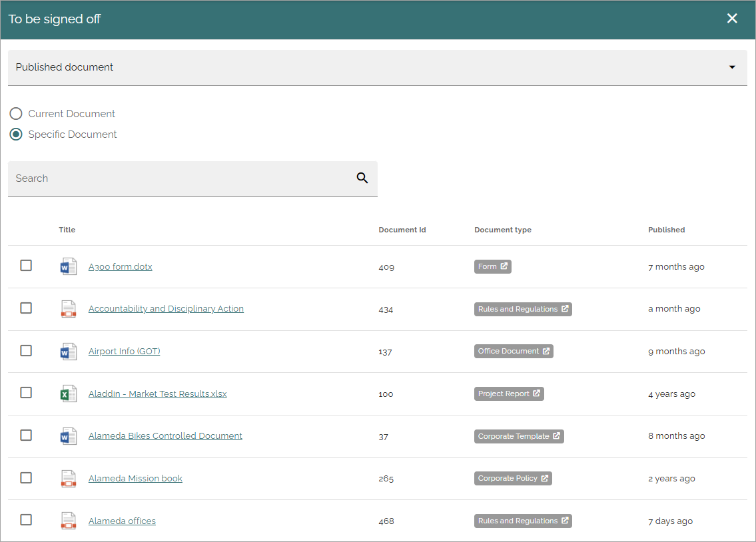
Task: Open external link icon on Project Report tag
Action: [x=536, y=393]
